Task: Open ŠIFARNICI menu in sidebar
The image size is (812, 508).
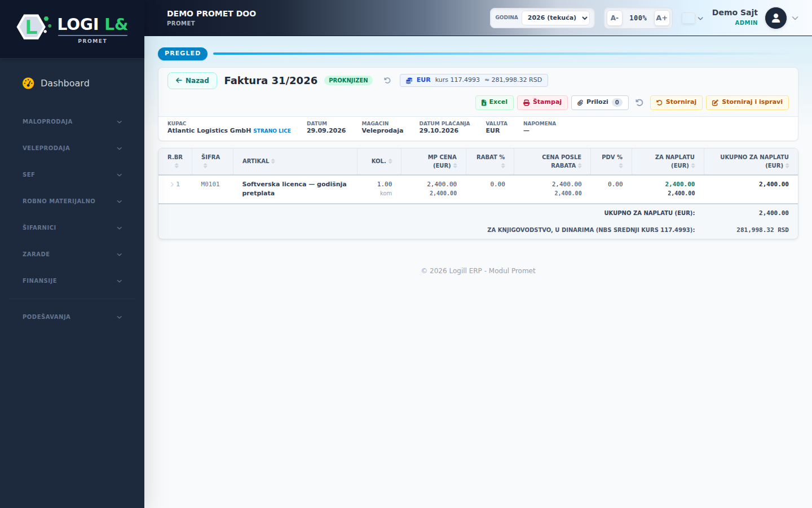Action: tap(72, 227)
